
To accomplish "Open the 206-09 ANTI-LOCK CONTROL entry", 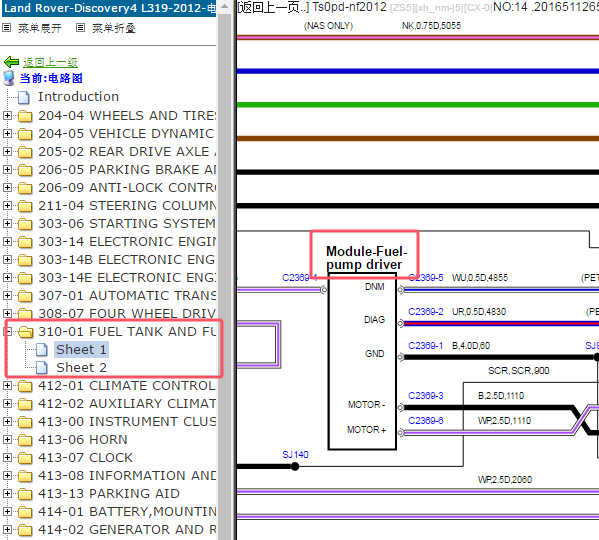I will (x=127, y=188).
